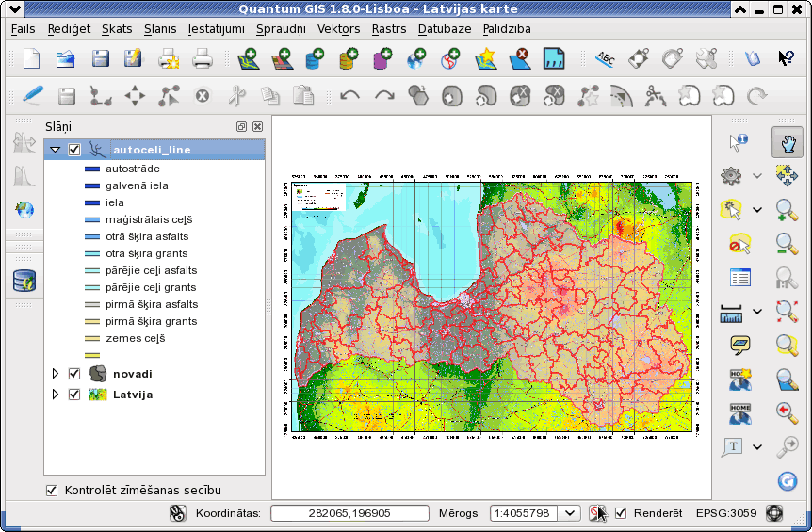Open dropdown beside the gear action tool

pyautogui.click(x=757, y=176)
